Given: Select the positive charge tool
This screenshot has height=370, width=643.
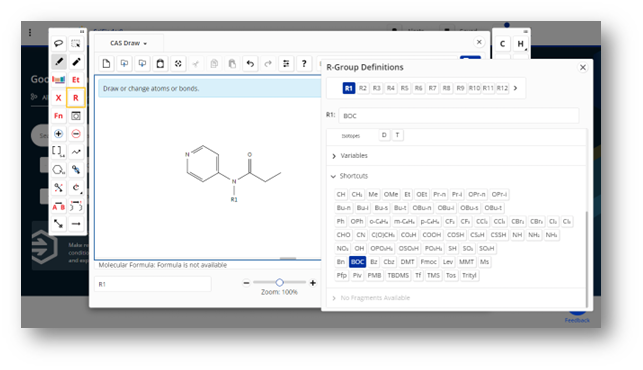Looking at the screenshot, I should pos(59,134).
